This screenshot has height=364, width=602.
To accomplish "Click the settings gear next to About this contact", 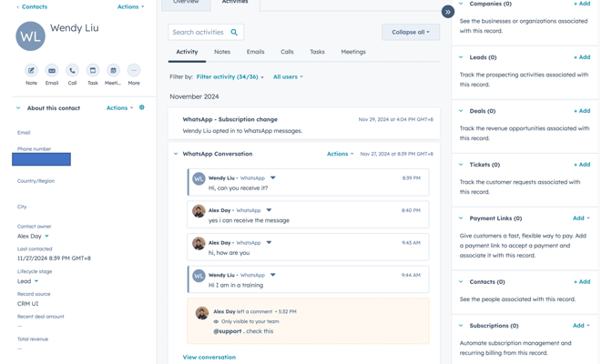I will [x=142, y=107].
